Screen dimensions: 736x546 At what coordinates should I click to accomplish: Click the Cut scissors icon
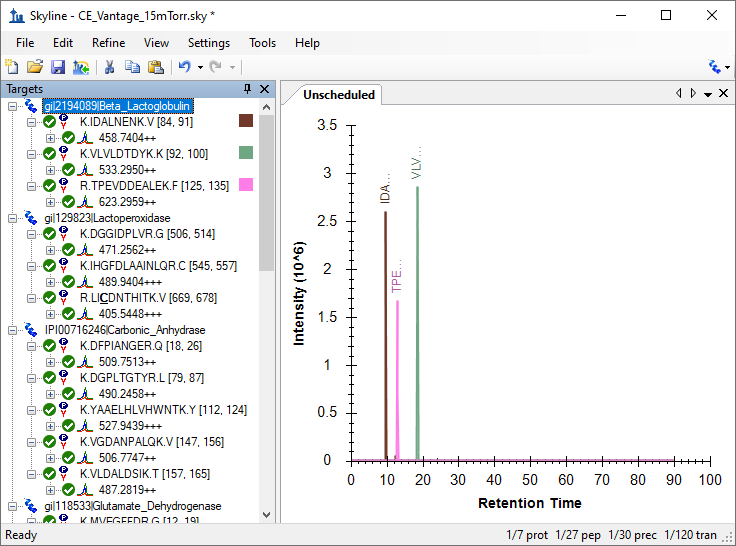click(109, 67)
